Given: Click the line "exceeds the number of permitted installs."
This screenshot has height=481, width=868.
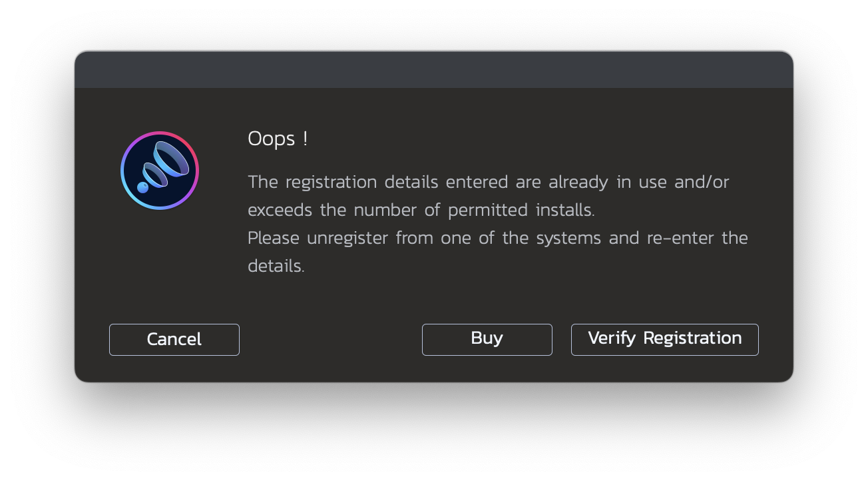Looking at the screenshot, I should [x=421, y=210].
